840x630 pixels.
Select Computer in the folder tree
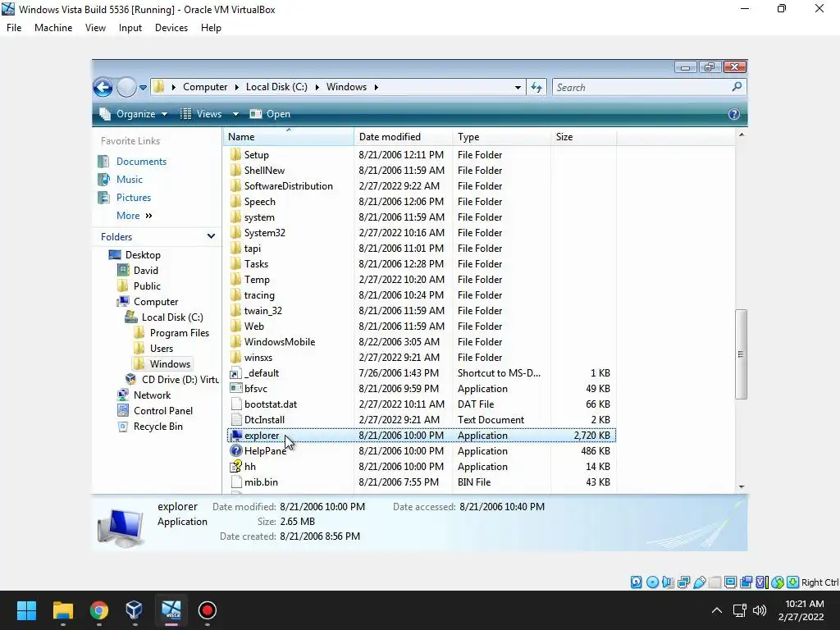(x=156, y=302)
